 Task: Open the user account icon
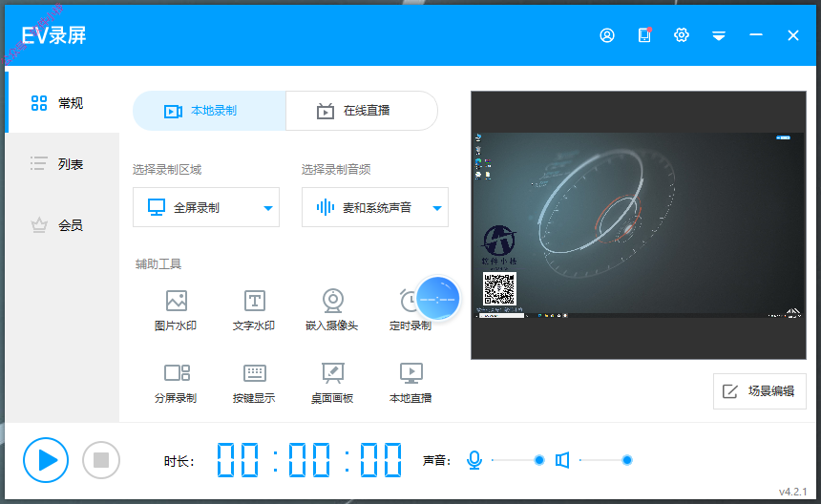click(607, 35)
